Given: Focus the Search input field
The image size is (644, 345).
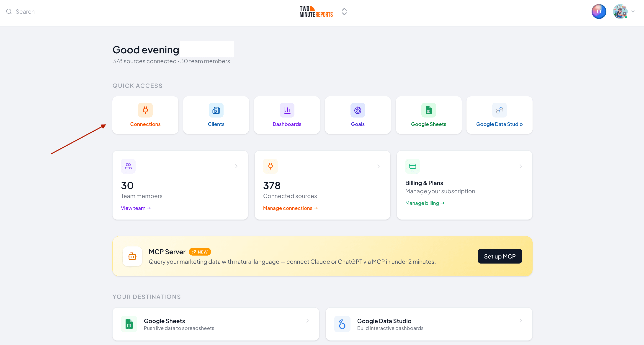Looking at the screenshot, I should (x=25, y=11).
